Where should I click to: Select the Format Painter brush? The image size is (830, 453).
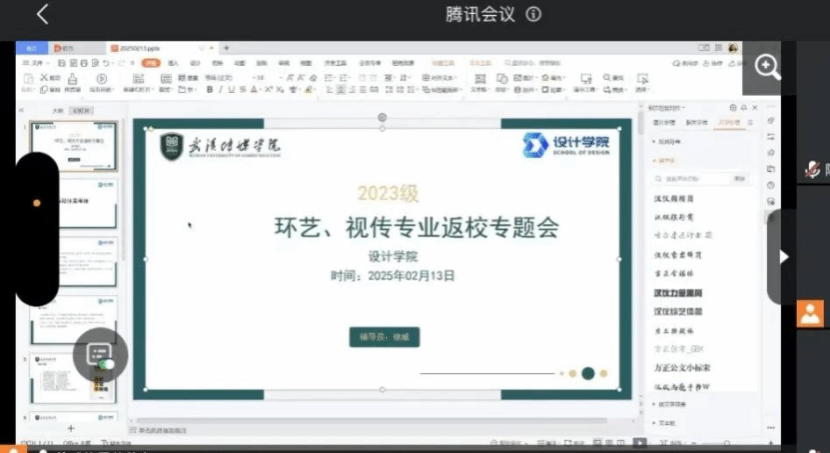pyautogui.click(x=72, y=79)
